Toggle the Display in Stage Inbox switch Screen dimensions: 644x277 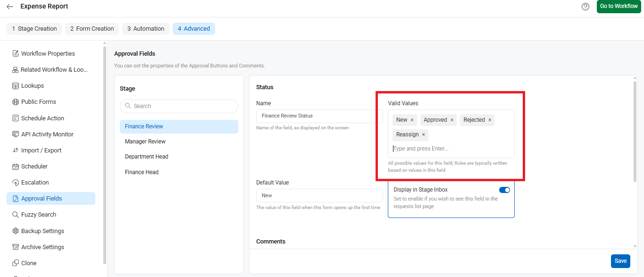point(504,190)
